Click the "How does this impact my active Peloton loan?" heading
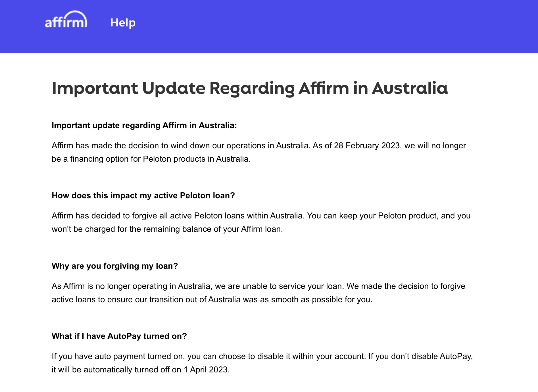538x392 pixels. point(143,195)
